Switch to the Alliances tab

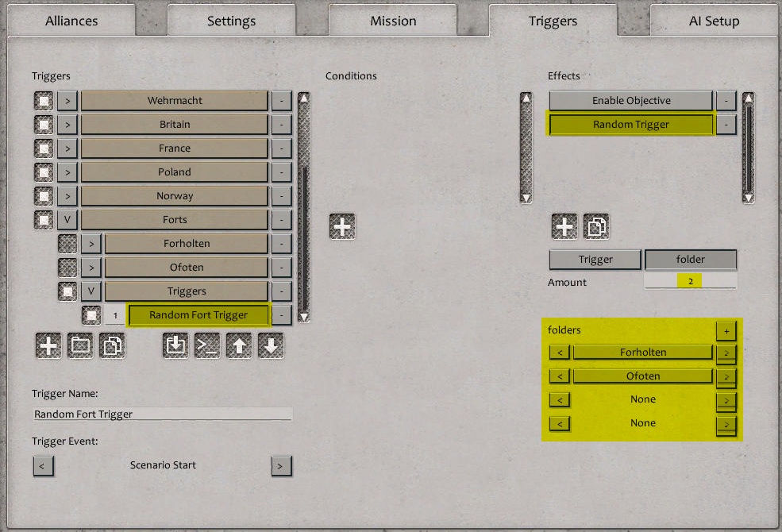[x=71, y=21]
